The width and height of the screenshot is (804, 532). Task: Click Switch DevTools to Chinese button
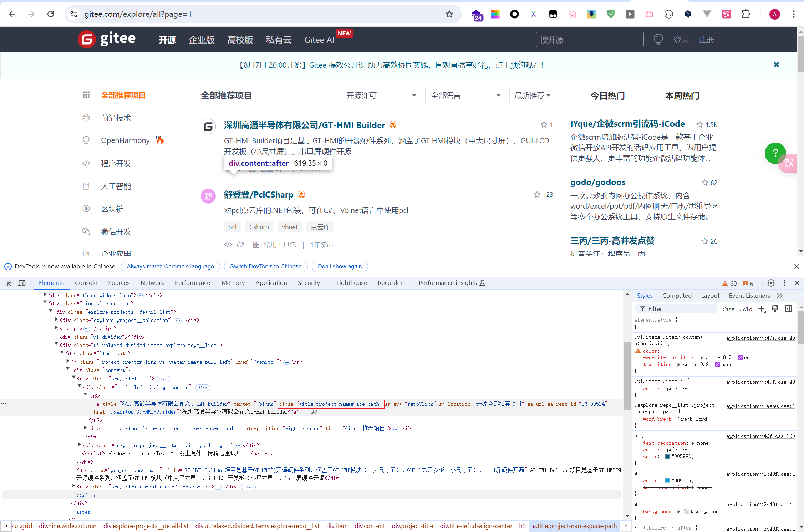[266, 266]
